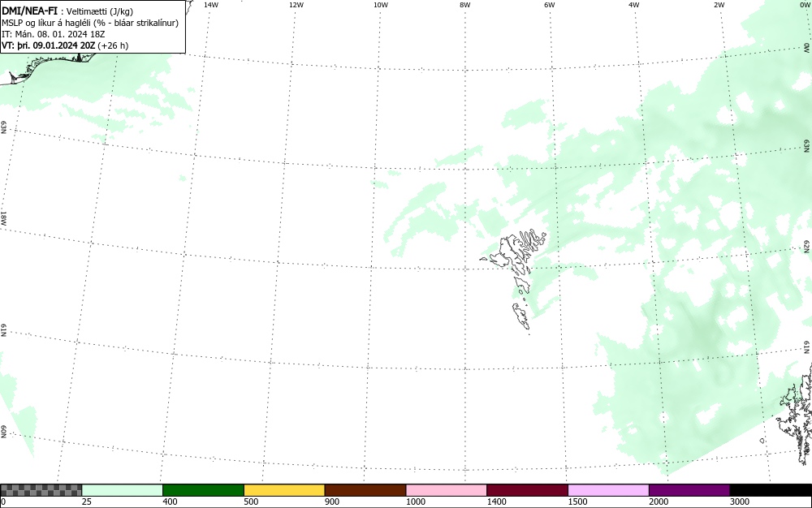Click the 900–1000 brown legend swatch

(365, 490)
